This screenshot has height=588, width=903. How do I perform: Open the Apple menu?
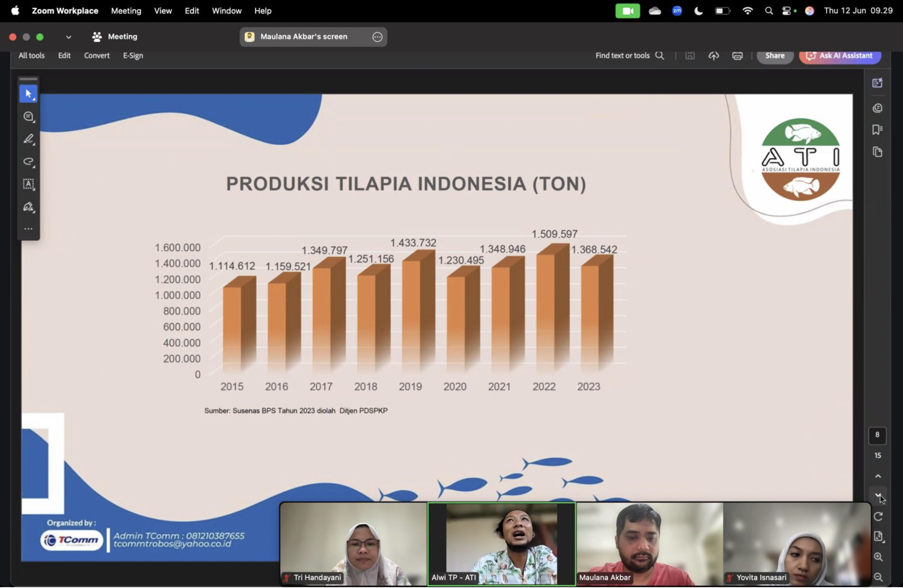(15, 11)
